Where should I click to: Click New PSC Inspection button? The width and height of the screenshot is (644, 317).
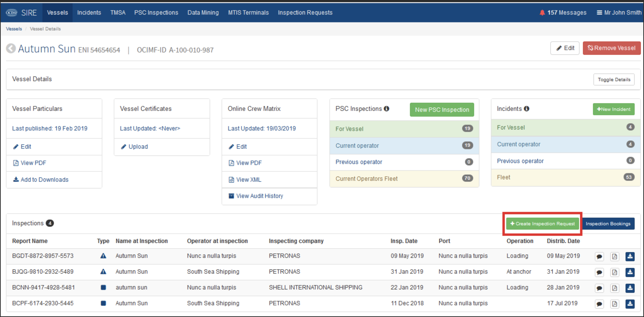point(442,110)
